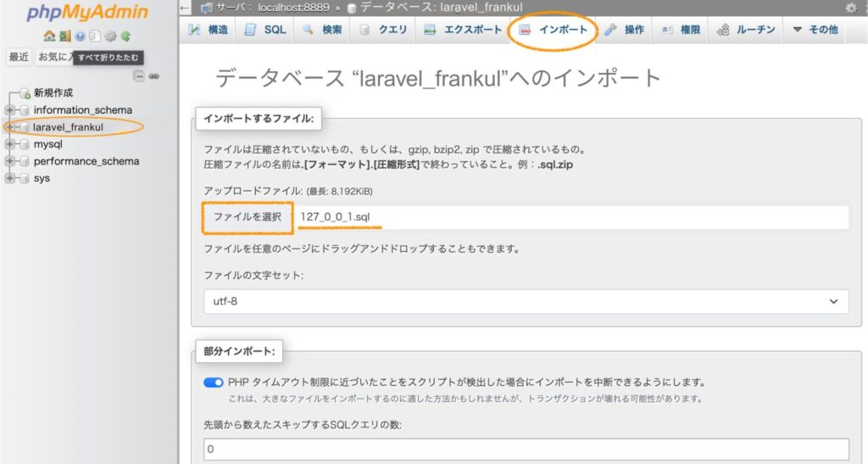Click localhost:8889 server breadcrumb link
The width and height of the screenshot is (868, 464).
click(x=293, y=8)
